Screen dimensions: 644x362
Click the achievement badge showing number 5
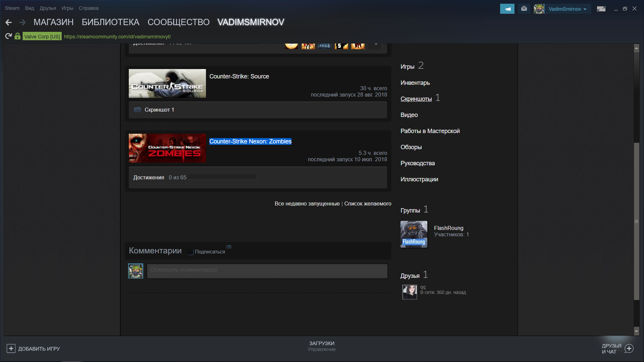tap(341, 46)
